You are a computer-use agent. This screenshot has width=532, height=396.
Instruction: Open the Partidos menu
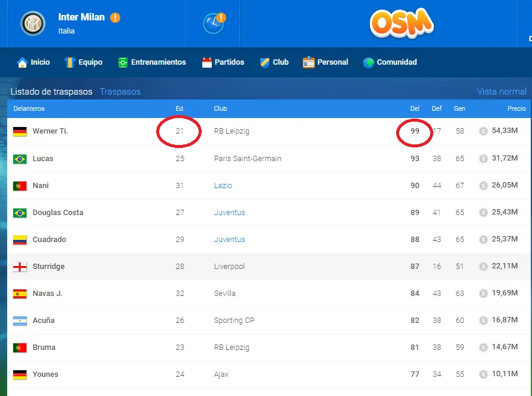(223, 62)
